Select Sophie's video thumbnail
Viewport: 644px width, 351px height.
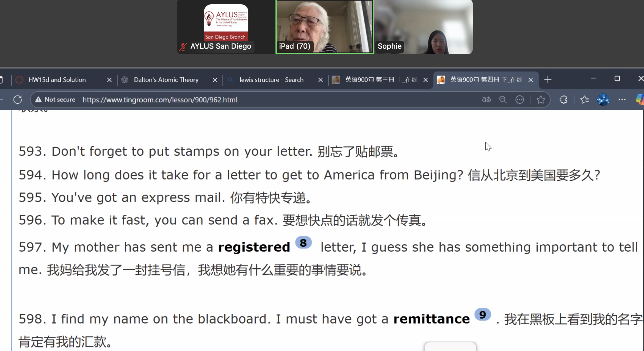tap(423, 27)
